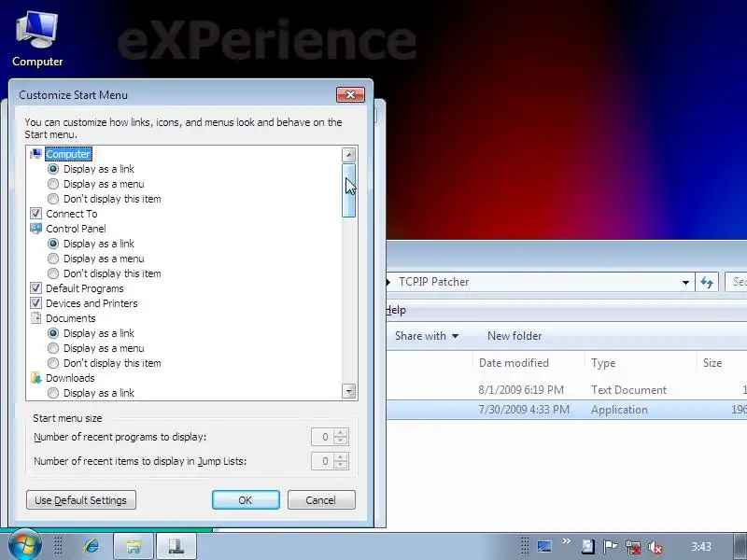
Task: Click New folder in Explorer toolbar
Action: [x=514, y=336]
